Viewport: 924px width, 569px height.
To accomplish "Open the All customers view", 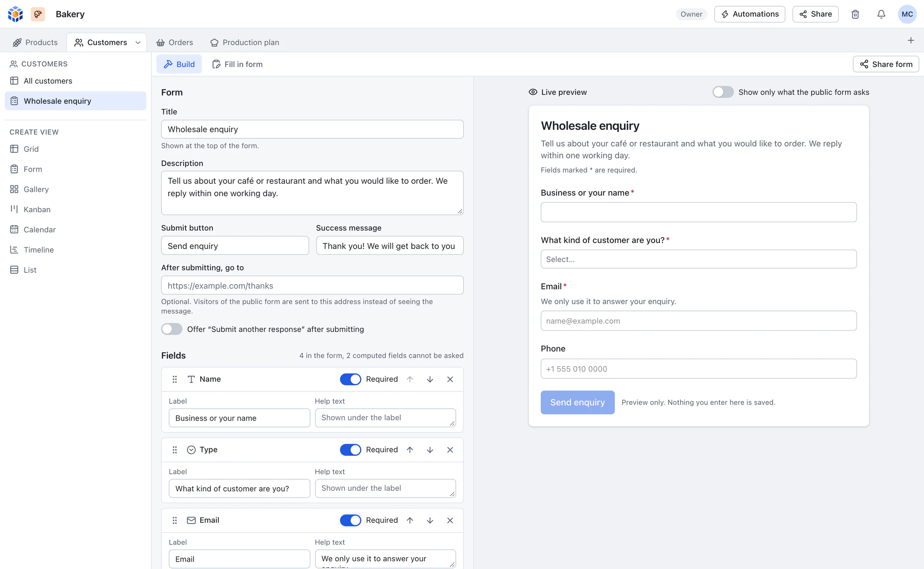I will coord(75,81).
